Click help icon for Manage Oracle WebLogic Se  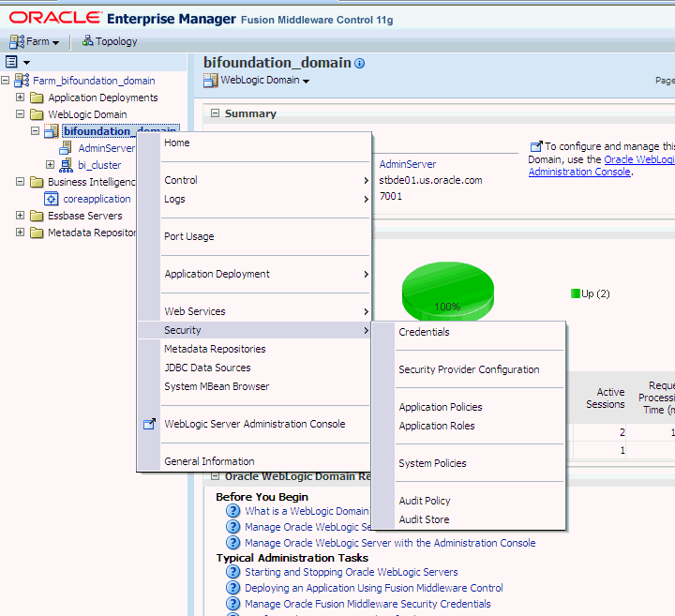[x=232, y=527]
